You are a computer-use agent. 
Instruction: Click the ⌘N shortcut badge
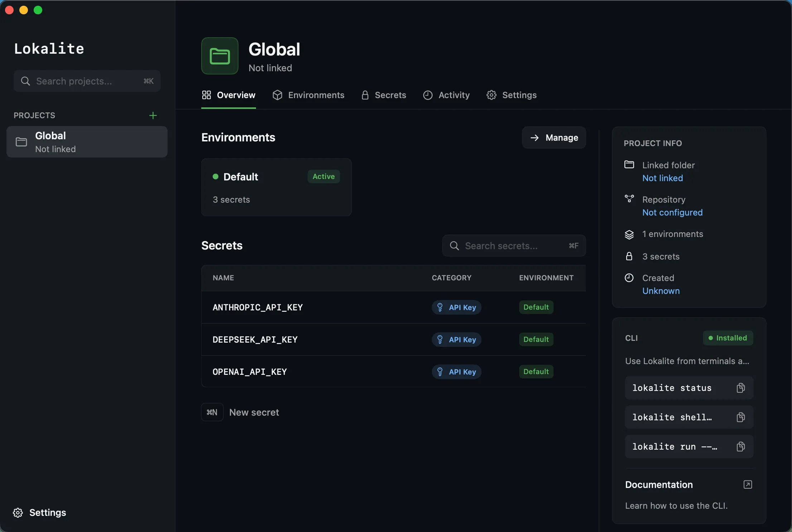tap(212, 412)
